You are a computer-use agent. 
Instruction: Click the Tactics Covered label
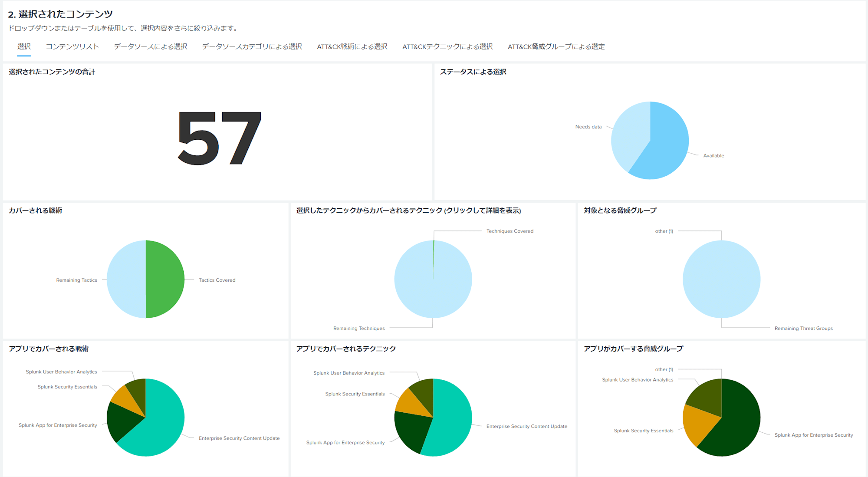point(217,280)
